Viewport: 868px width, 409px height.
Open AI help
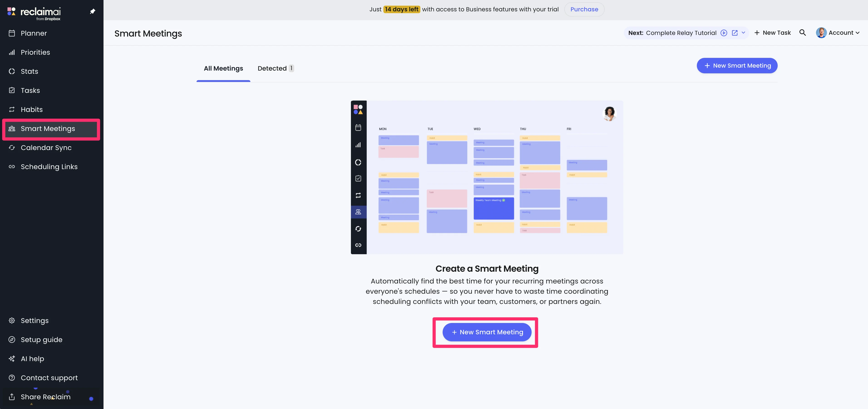point(32,359)
